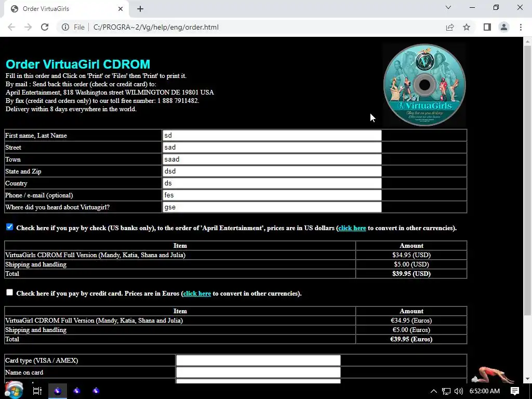Click scrollbar down arrow
Screen dimensions: 532x399
[527, 379]
